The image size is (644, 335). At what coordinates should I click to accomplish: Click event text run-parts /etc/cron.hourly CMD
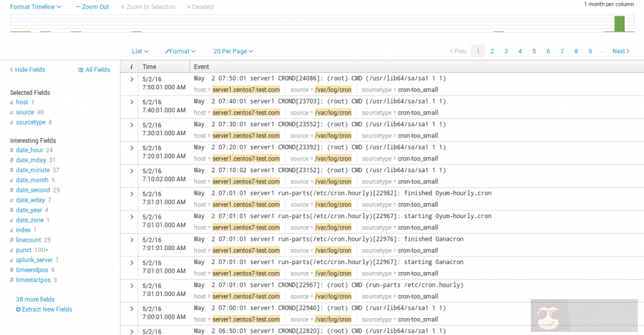328,285
